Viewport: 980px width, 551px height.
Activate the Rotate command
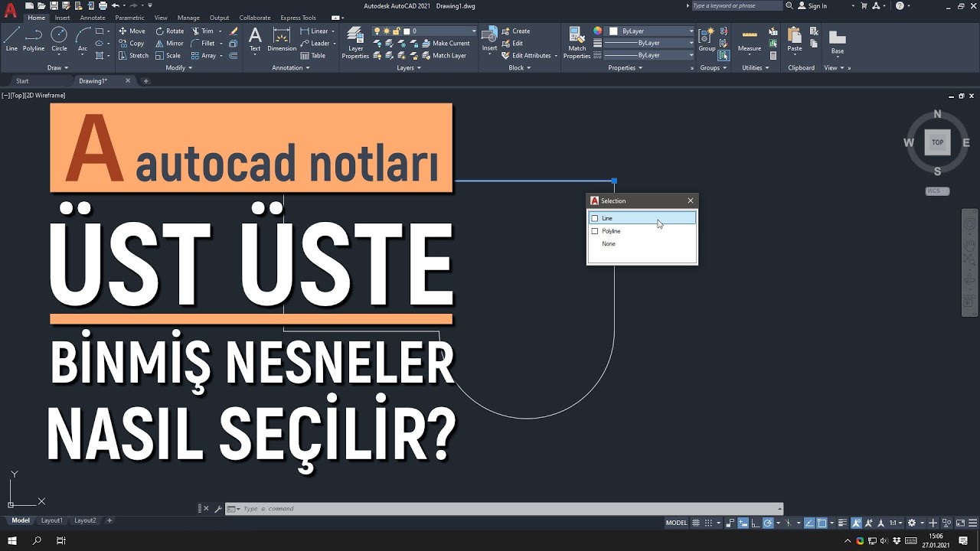coord(170,31)
